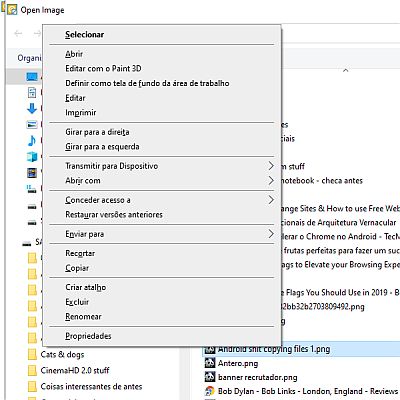This screenshot has width=400, height=400.
Task: Click the column sort chevron above file list
Action: coord(346,70)
